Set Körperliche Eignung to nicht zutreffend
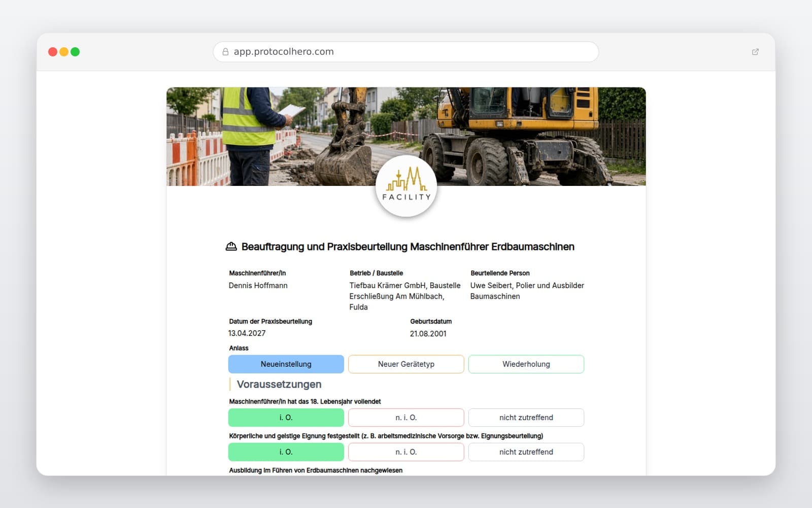Image resolution: width=812 pixels, height=508 pixels. (x=526, y=452)
